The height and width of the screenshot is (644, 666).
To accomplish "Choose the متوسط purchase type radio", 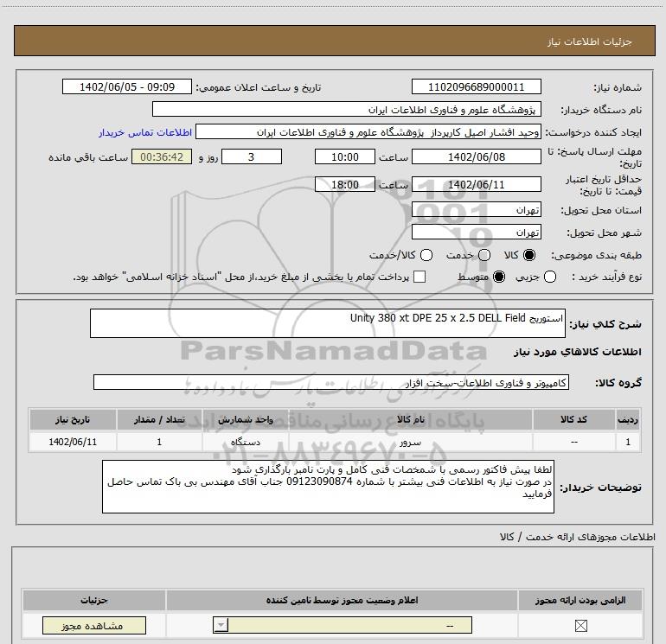I will point(499,277).
